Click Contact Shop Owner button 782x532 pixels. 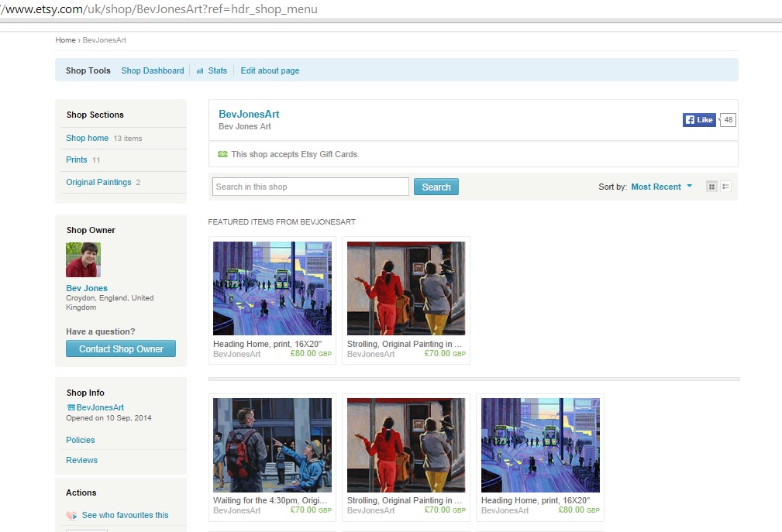[121, 348]
